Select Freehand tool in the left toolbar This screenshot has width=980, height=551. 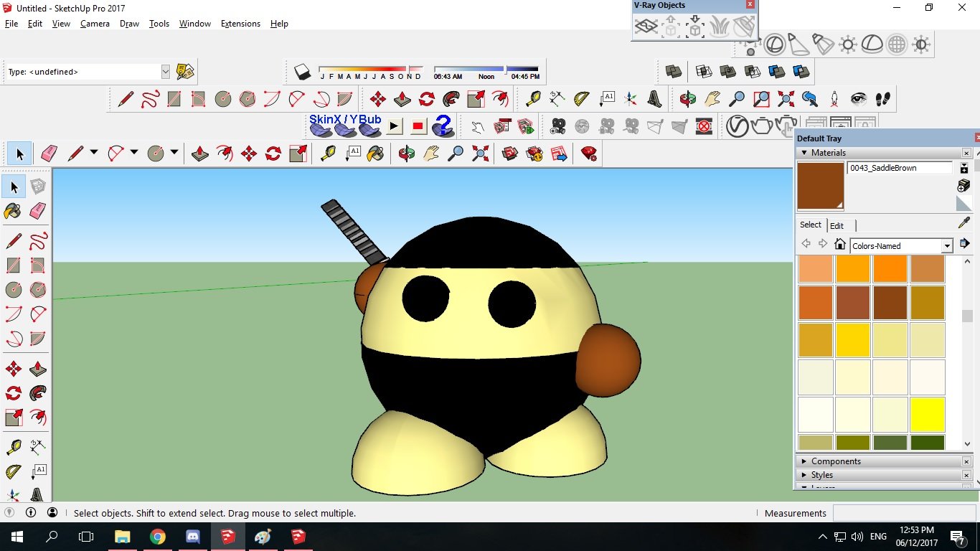(x=38, y=240)
